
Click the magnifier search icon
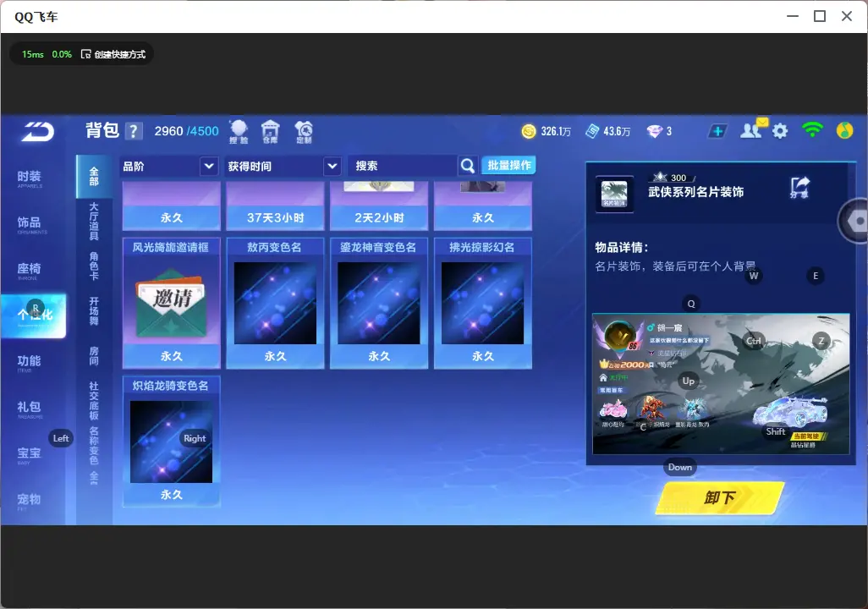click(x=468, y=166)
